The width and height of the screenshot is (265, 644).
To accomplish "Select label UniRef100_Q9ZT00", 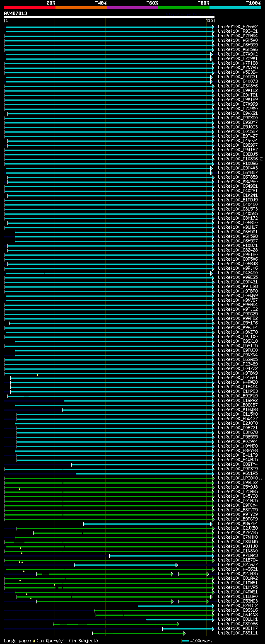I will (x=238, y=337).
